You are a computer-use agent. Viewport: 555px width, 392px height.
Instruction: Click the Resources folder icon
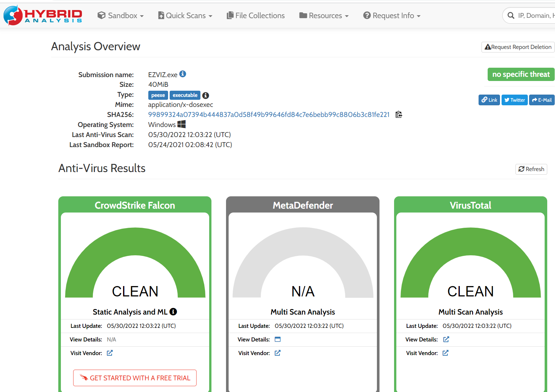[x=303, y=15]
